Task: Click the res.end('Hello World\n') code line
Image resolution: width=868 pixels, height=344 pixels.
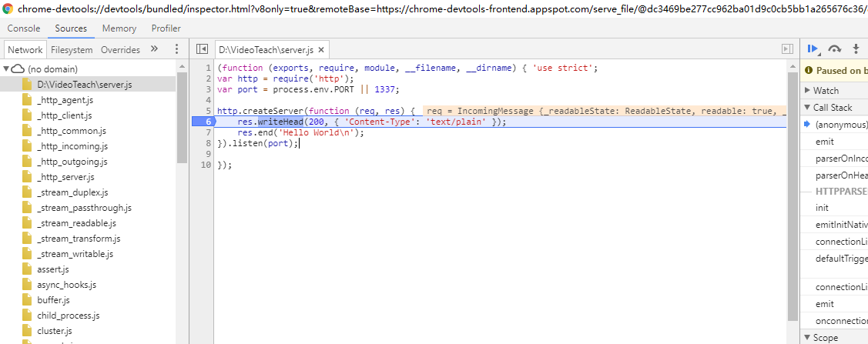Action: click(x=300, y=132)
